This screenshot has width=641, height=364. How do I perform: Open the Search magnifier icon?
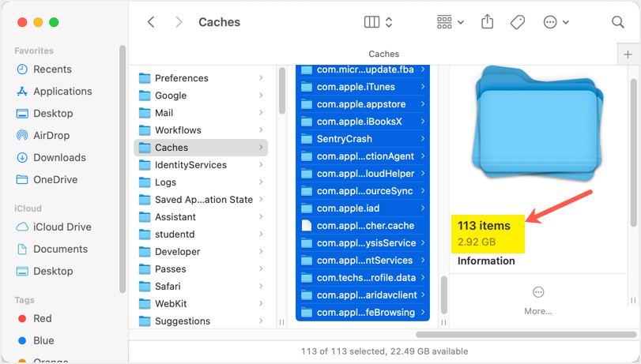pyautogui.click(x=618, y=22)
